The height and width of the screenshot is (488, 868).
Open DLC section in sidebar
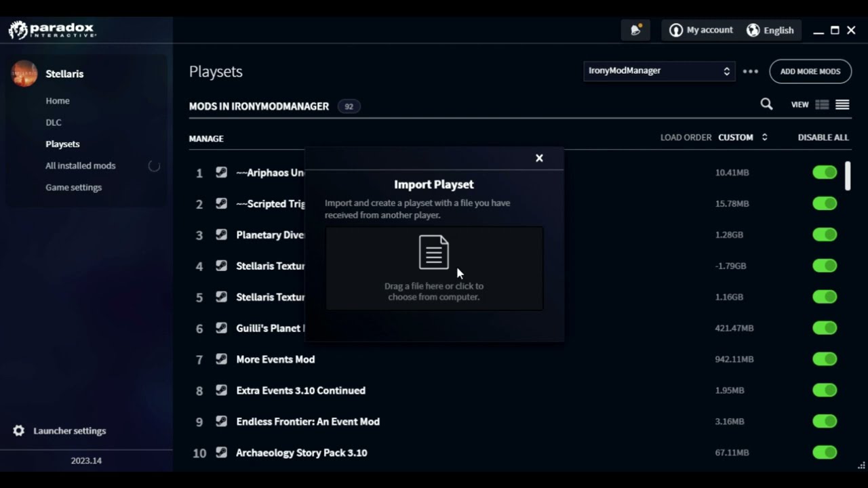[x=54, y=122]
